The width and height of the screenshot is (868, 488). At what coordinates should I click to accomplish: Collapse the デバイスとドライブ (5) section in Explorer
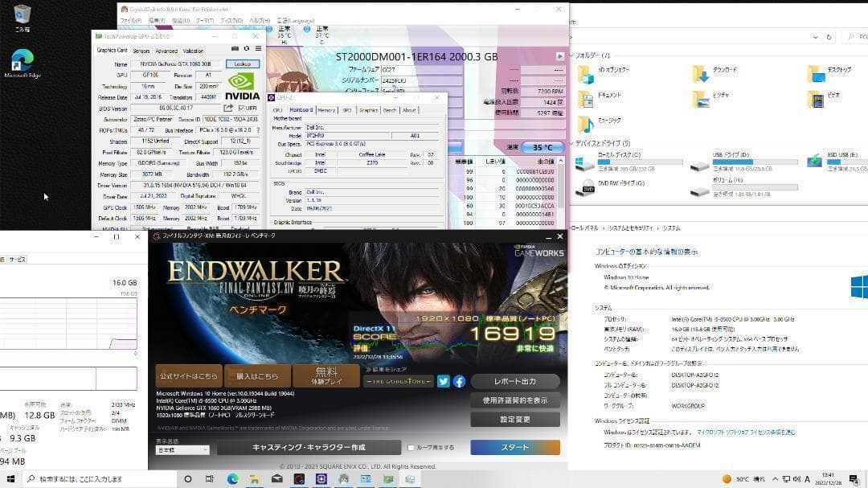coord(572,142)
